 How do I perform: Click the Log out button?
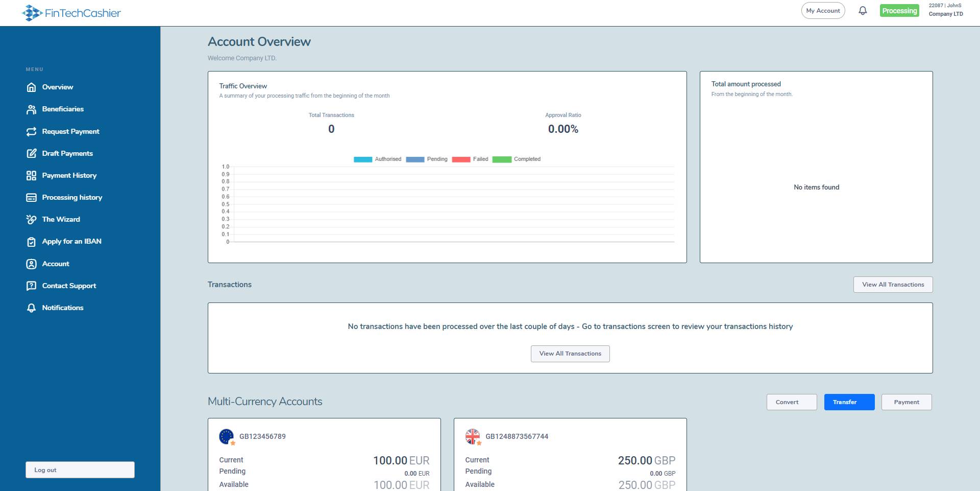80,470
